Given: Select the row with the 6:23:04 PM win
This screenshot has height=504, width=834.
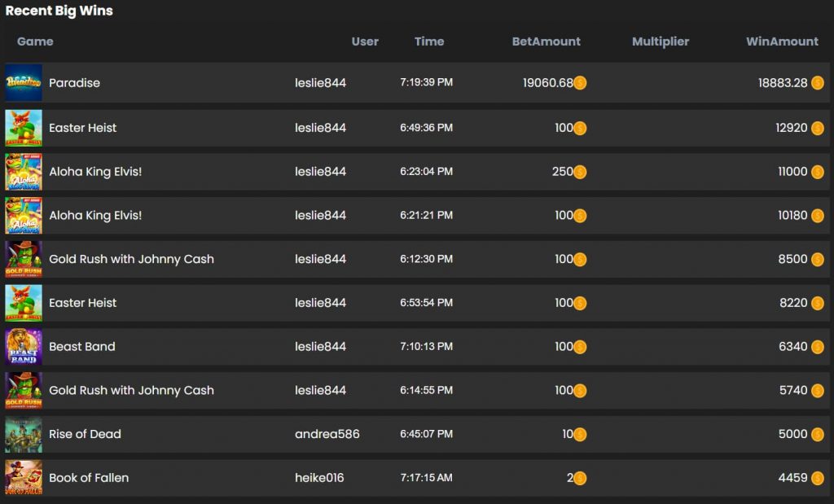Looking at the screenshot, I should [x=426, y=172].
